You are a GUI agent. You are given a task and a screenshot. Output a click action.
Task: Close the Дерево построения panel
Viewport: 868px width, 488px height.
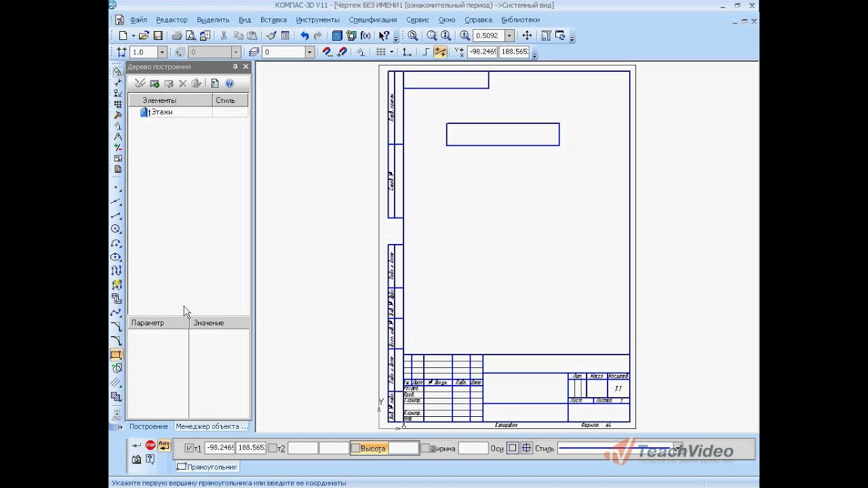(x=246, y=67)
